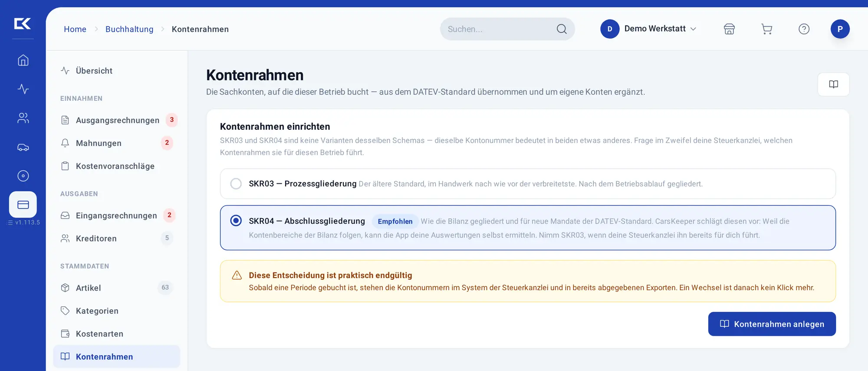The height and width of the screenshot is (371, 868).
Task: Open the vehicles car icon in left rail
Action: tap(23, 147)
